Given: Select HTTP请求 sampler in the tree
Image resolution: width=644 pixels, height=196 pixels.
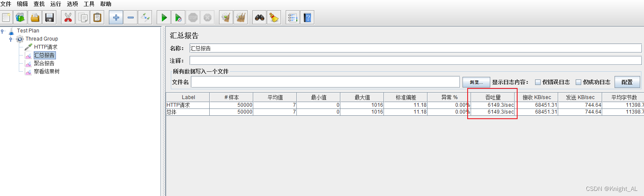Looking at the screenshot, I should (x=46, y=47).
